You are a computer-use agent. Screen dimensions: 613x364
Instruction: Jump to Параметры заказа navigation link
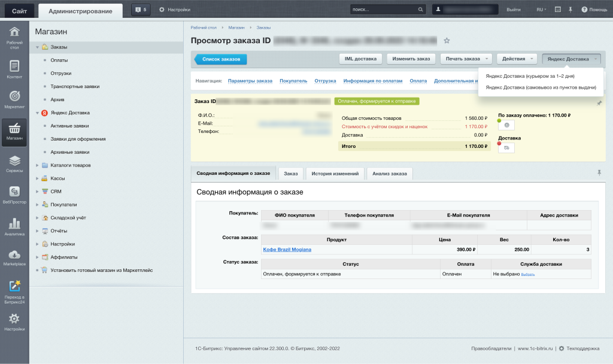coord(250,81)
